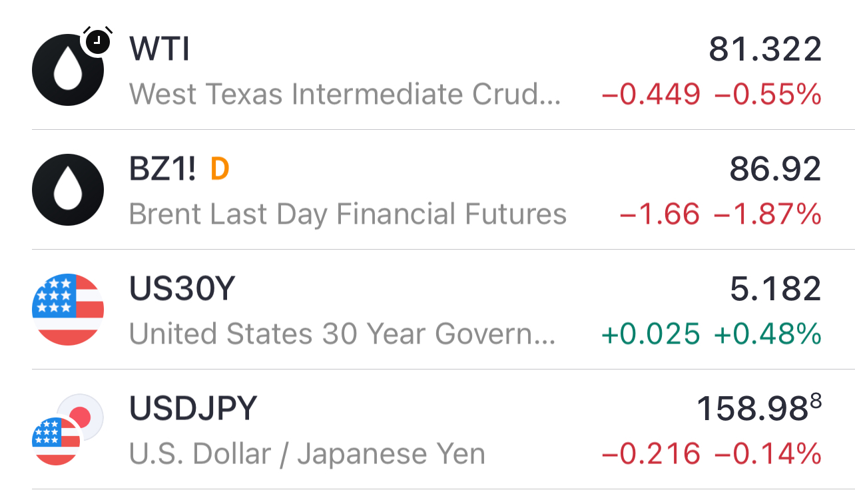Tap the alarm clock badge on WTI

(97, 41)
